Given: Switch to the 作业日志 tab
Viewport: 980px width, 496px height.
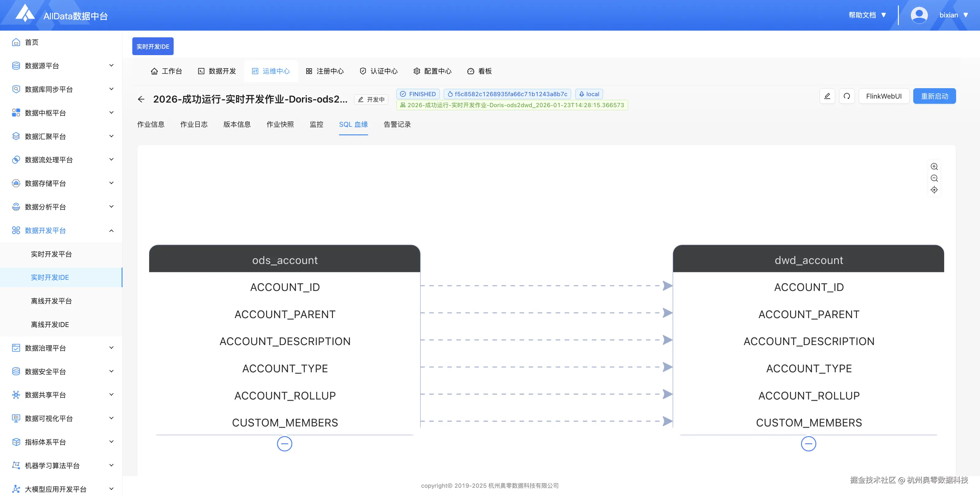Looking at the screenshot, I should click(x=194, y=124).
